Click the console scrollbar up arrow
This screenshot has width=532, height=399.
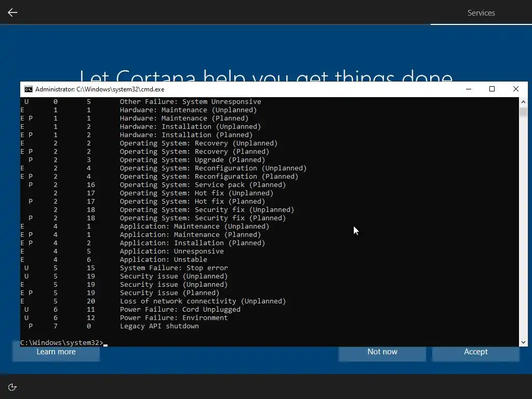coord(523,102)
